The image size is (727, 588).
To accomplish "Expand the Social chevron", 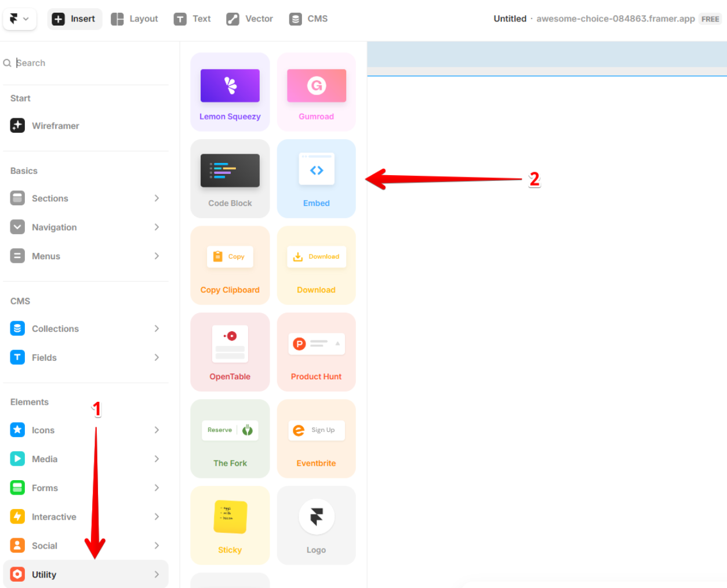I will coord(157,545).
